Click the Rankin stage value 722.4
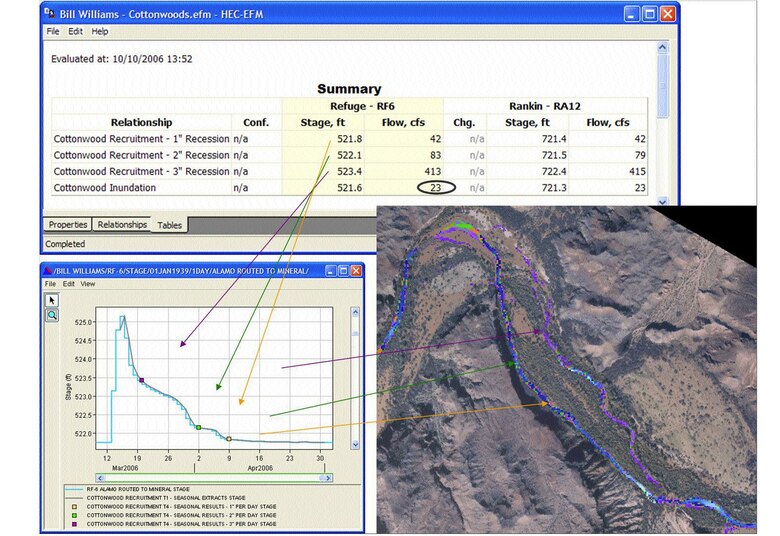The image size is (780, 536). [554, 171]
